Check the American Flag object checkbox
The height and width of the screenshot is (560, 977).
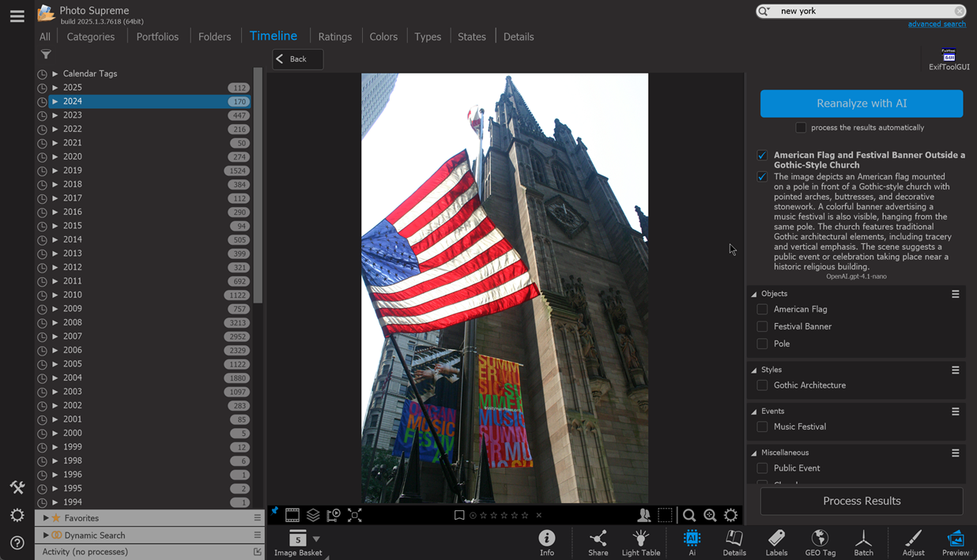pos(762,310)
